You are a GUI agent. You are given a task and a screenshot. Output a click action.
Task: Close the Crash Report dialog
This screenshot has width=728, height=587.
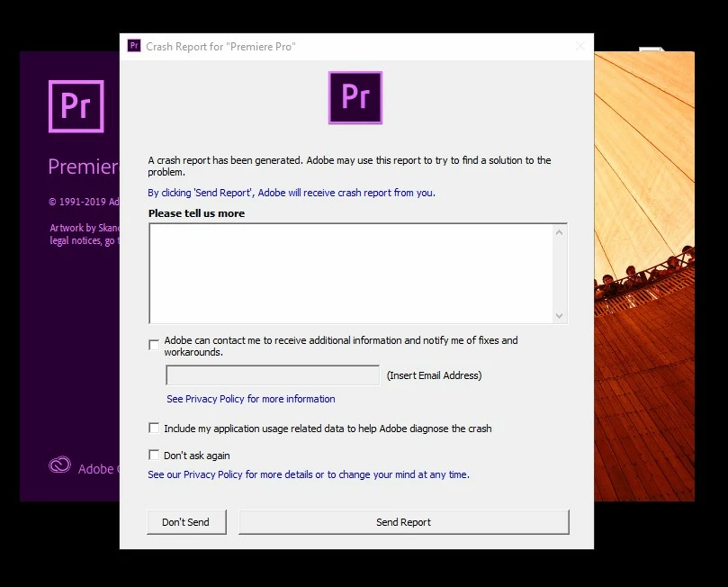(x=580, y=46)
